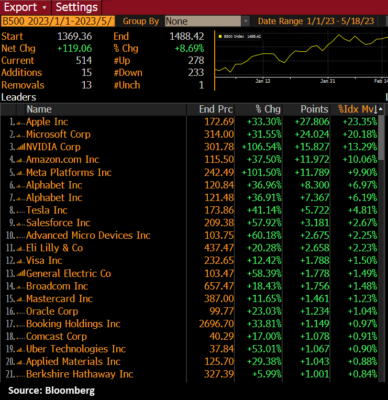Select the Visa Inc row name
Viewport: 388px width, 400px height.
point(44,261)
